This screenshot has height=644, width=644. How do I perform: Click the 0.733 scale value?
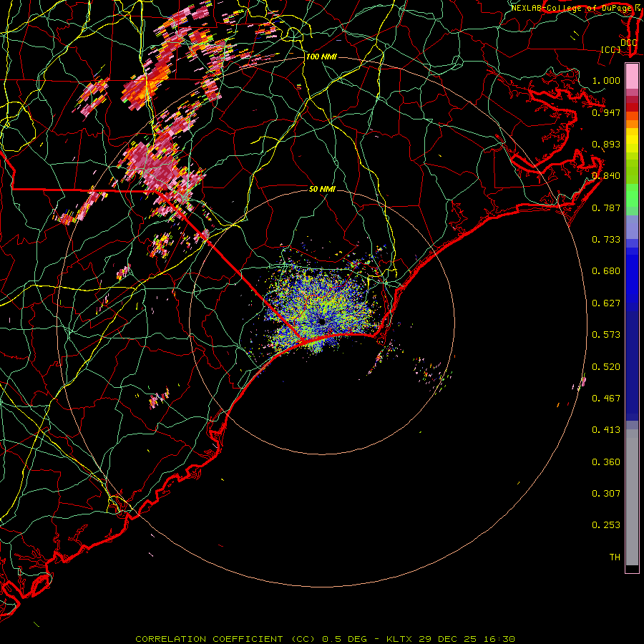tap(606, 240)
